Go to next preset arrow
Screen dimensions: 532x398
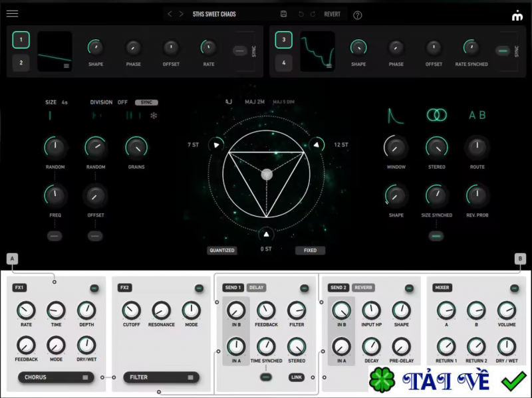click(x=181, y=14)
